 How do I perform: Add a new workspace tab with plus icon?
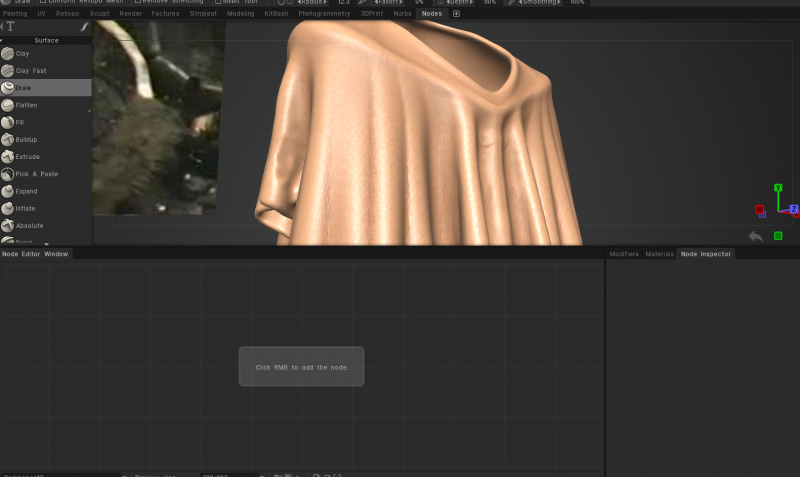456,14
